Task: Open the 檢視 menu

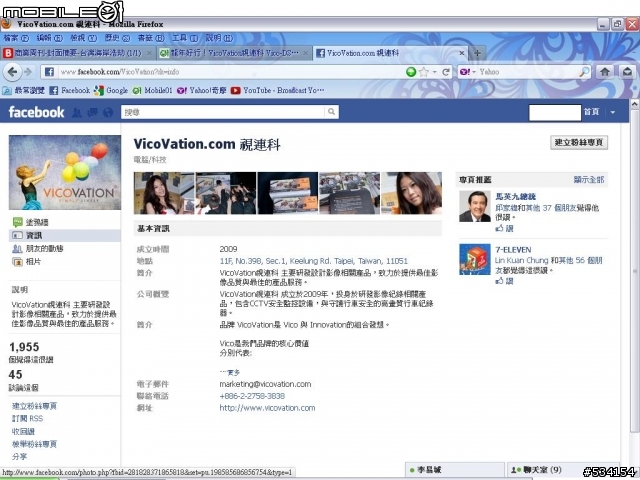Action: 83,38
